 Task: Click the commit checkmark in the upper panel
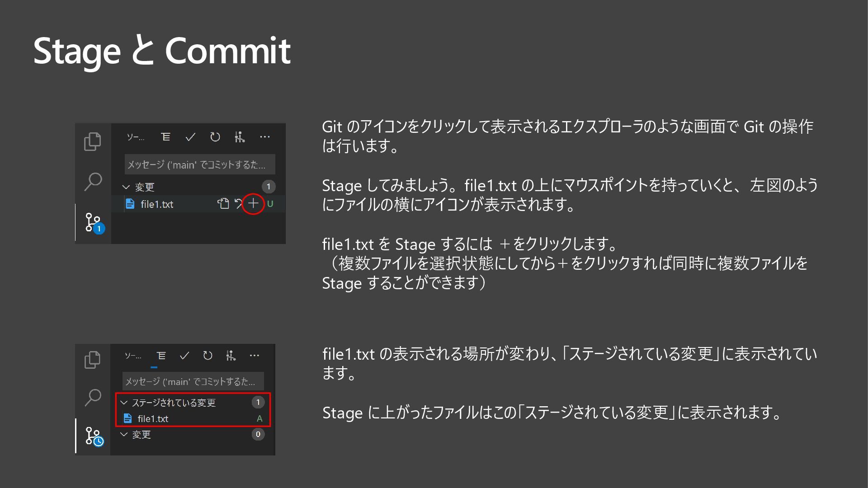[x=190, y=137]
